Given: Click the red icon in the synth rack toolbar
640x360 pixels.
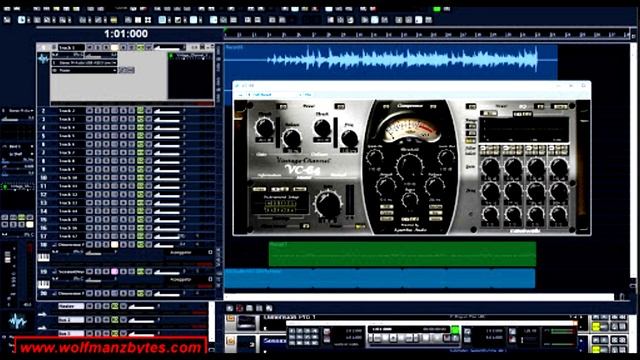Looking at the screenshot, I should pos(240,308).
